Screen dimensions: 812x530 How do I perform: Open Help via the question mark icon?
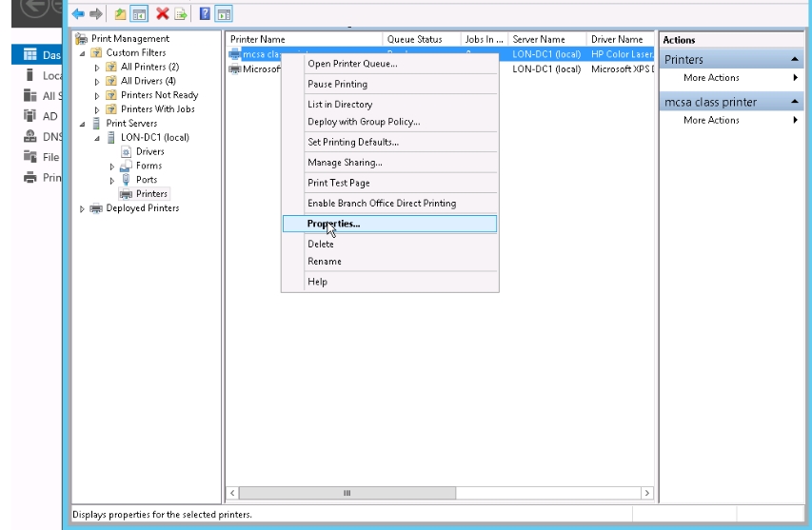click(x=205, y=14)
